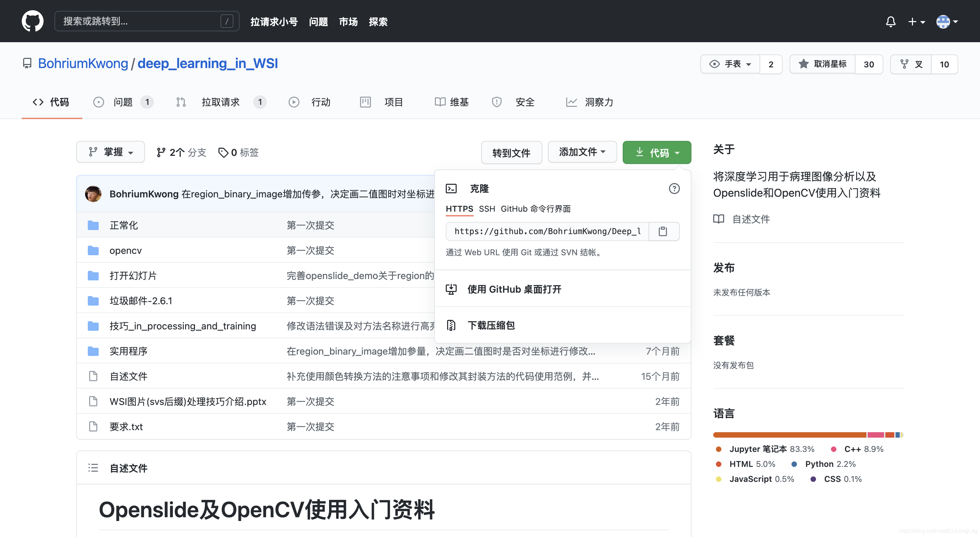Open the 洞察力 (Insights) graph icon
Screen dimensions: 980x537
tap(571, 102)
